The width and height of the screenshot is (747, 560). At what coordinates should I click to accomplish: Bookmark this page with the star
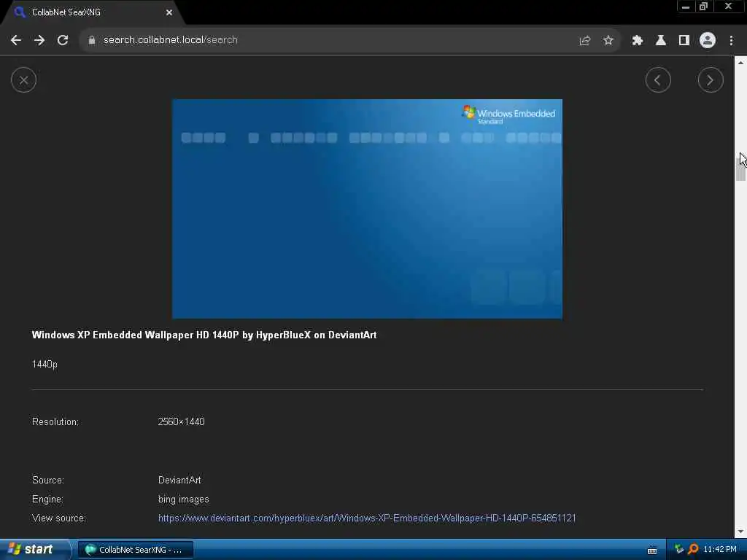click(x=608, y=41)
